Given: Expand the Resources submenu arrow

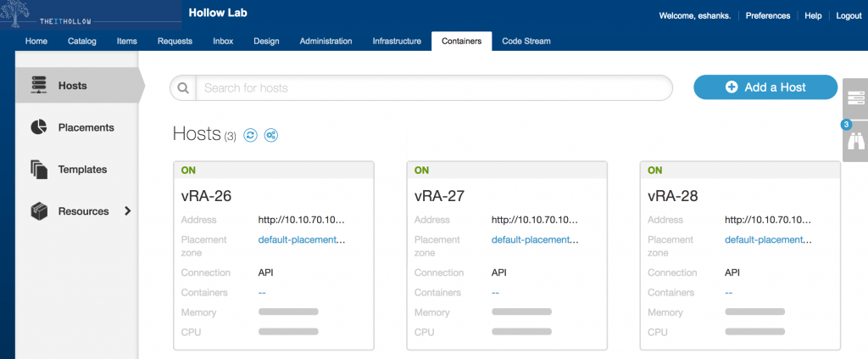Looking at the screenshot, I should click(x=128, y=211).
